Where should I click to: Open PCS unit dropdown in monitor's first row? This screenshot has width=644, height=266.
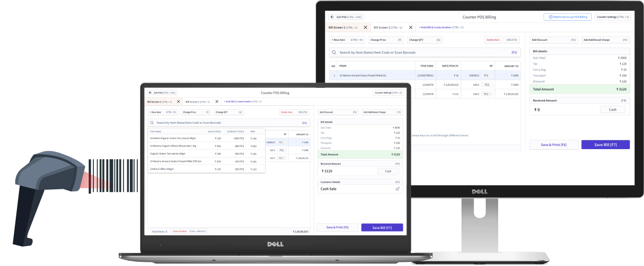pyautogui.click(x=486, y=76)
